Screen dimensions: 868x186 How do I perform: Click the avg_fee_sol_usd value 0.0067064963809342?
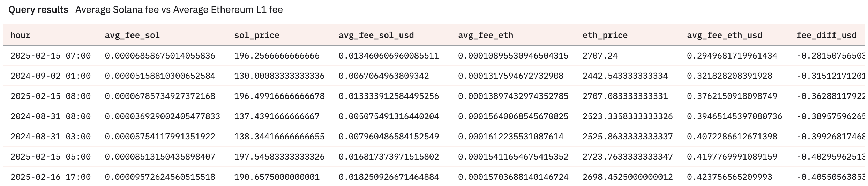383,76
